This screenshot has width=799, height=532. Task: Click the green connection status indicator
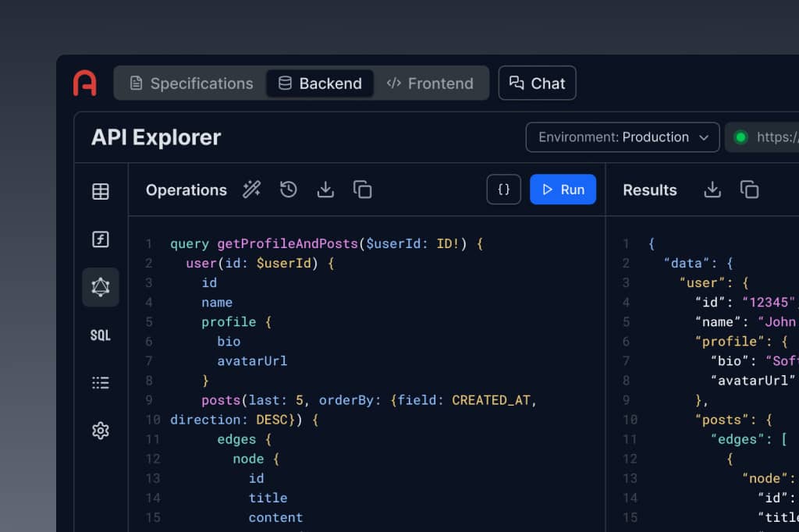point(740,137)
